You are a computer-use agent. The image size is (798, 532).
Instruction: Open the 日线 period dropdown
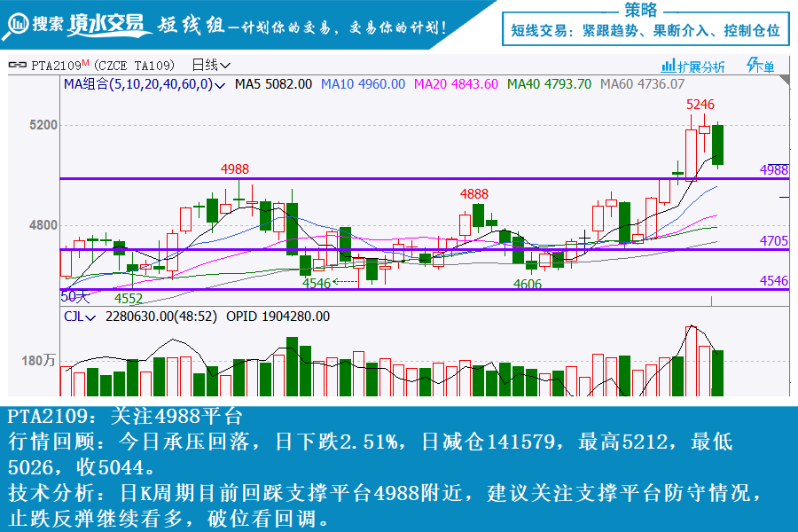pos(211,66)
